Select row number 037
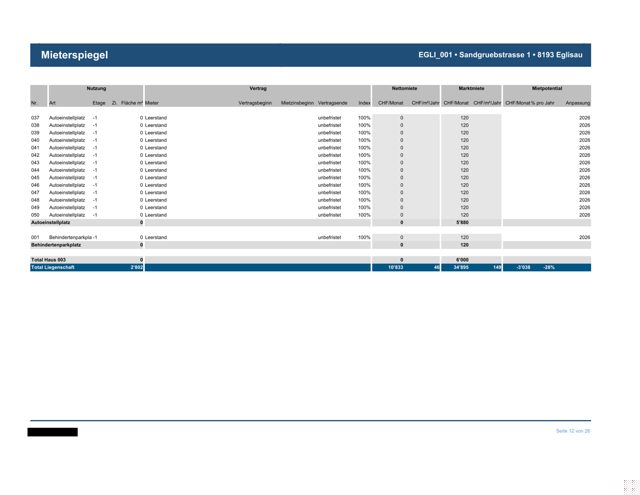Screen dimensions: 640x495 tap(35, 118)
